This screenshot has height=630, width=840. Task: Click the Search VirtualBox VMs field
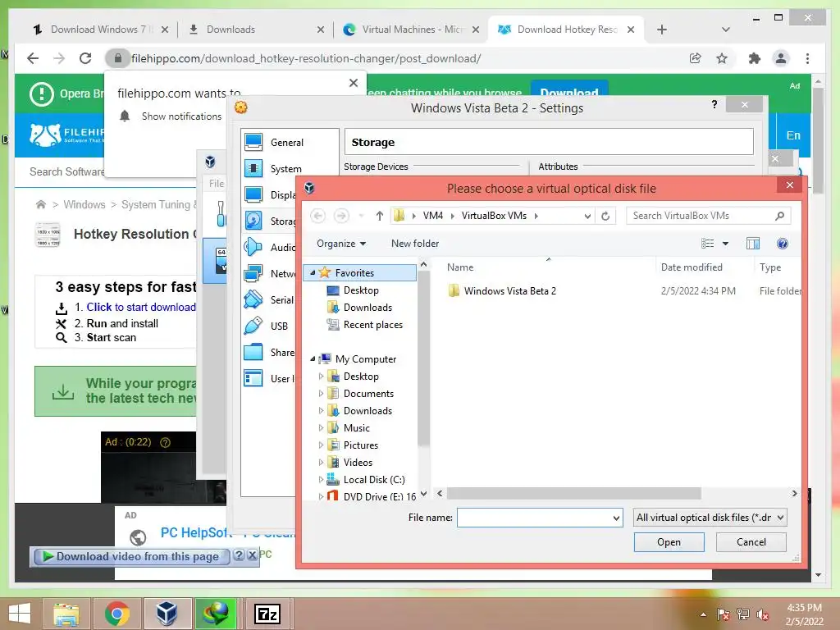[701, 216]
